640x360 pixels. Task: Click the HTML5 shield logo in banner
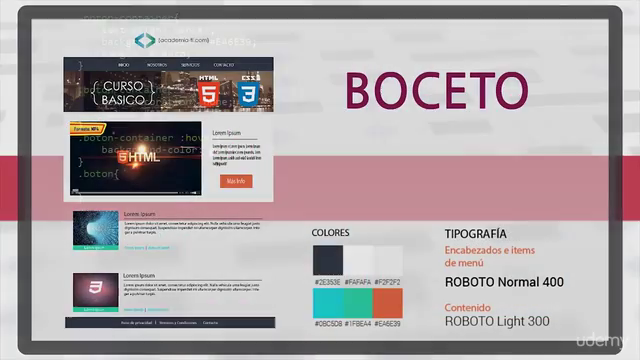209,91
